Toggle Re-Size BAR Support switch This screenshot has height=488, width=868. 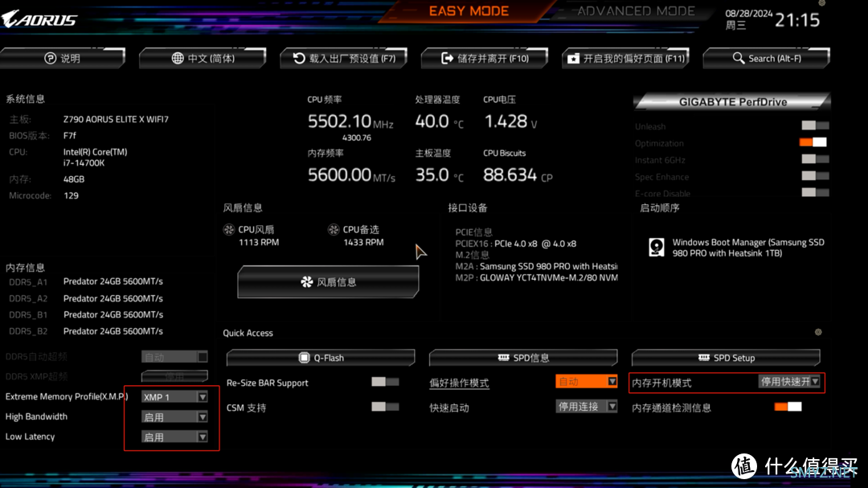[x=385, y=382]
